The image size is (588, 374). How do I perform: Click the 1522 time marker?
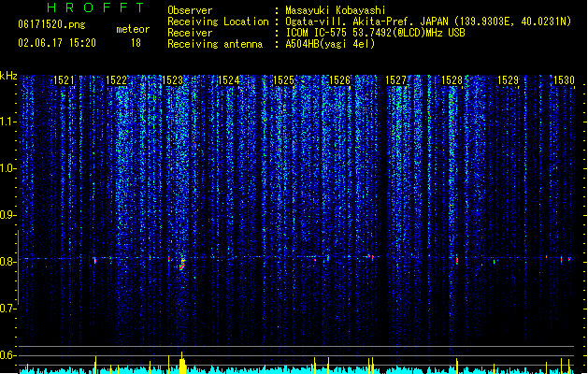point(116,80)
